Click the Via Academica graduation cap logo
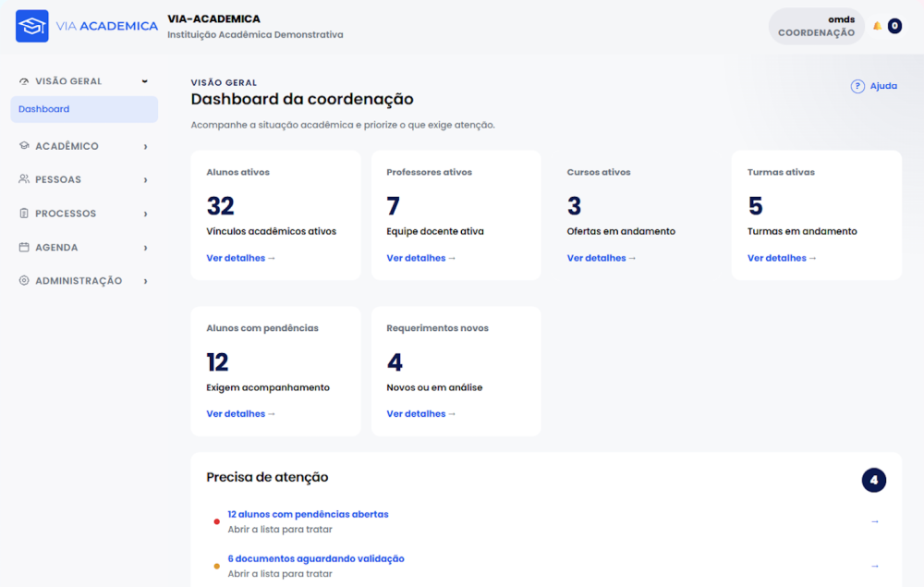924x587 pixels. point(31,26)
